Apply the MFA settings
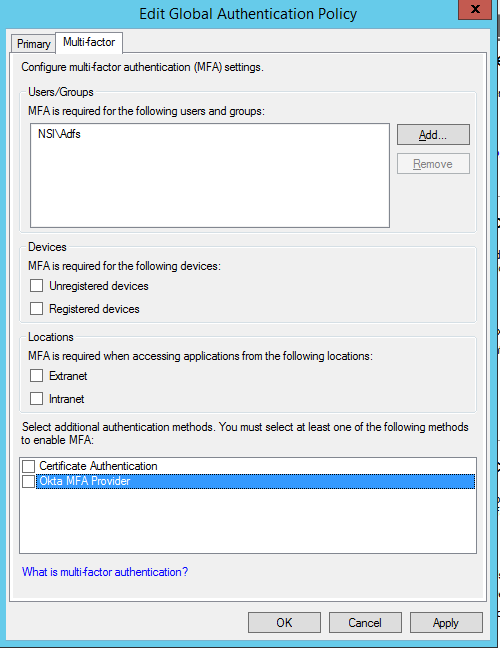This screenshot has height=648, width=500. [446, 622]
